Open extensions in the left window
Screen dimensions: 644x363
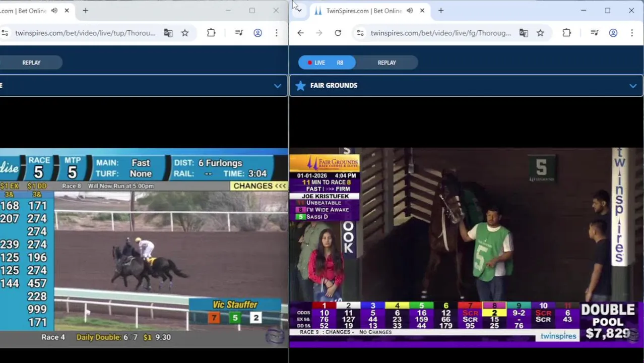click(211, 33)
